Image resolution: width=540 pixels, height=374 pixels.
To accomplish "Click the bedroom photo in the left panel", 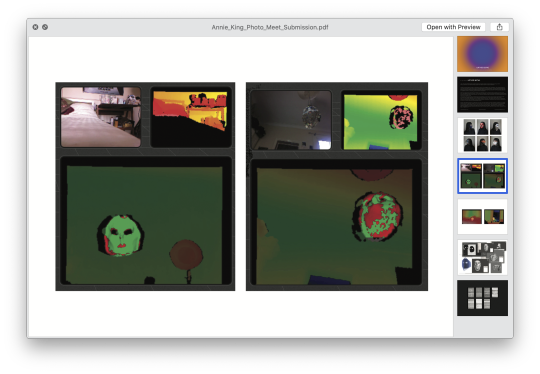I will point(101,117).
